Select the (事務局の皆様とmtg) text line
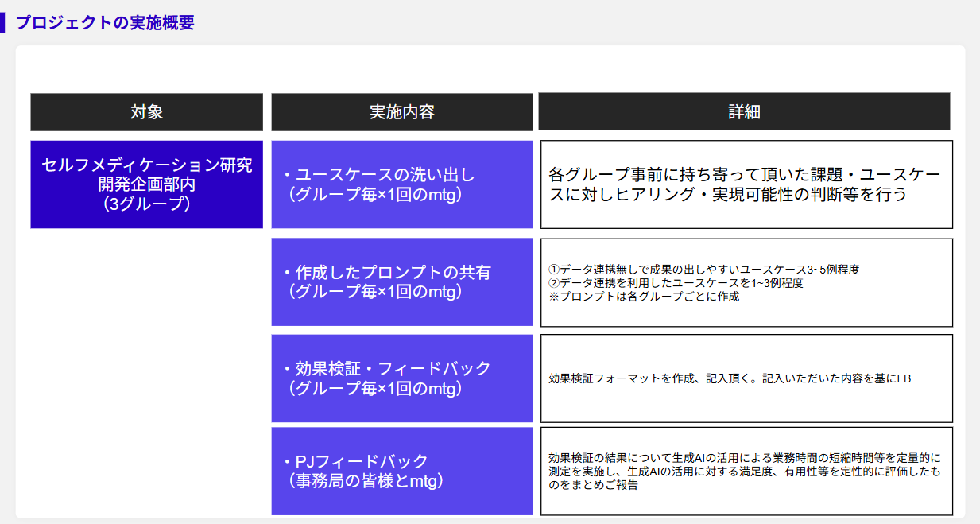This screenshot has height=524, width=980. [366, 480]
